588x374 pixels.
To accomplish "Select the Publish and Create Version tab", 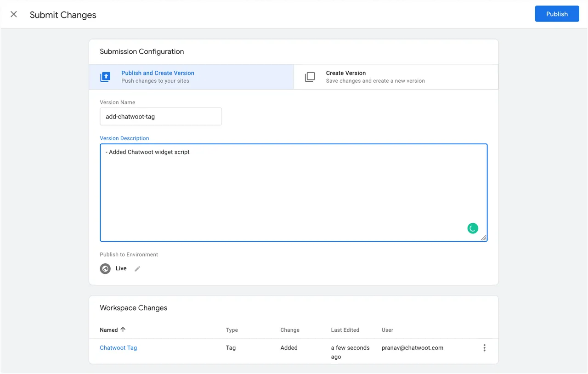I will pyautogui.click(x=191, y=77).
